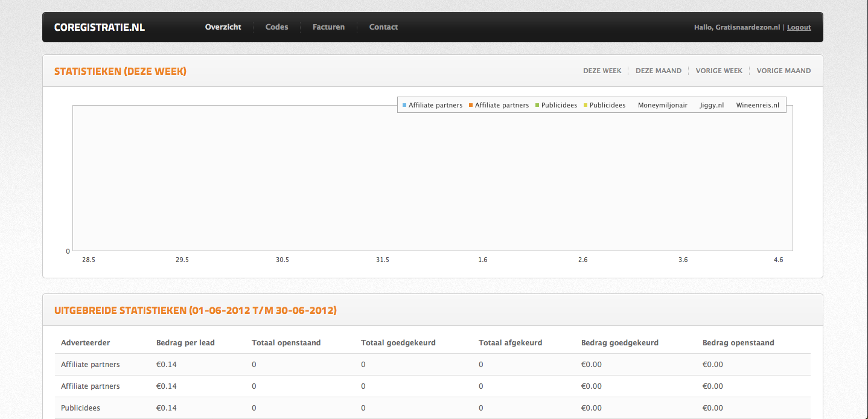Click the Totaal afgekeurd column header
Screen dimensions: 868x419
[511, 342]
